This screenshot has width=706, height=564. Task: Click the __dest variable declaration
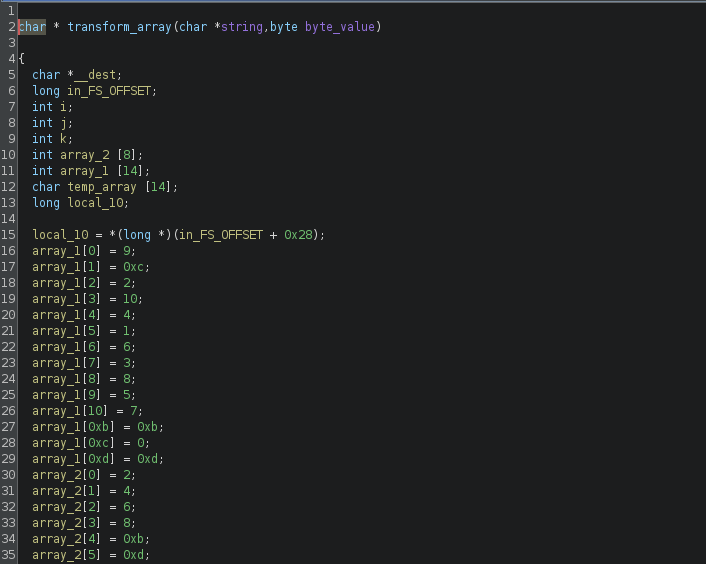click(x=98, y=75)
